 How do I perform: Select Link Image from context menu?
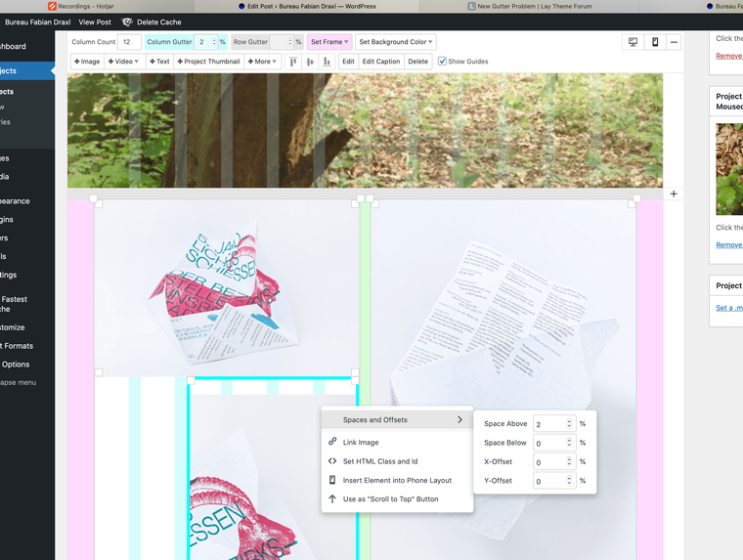[361, 442]
